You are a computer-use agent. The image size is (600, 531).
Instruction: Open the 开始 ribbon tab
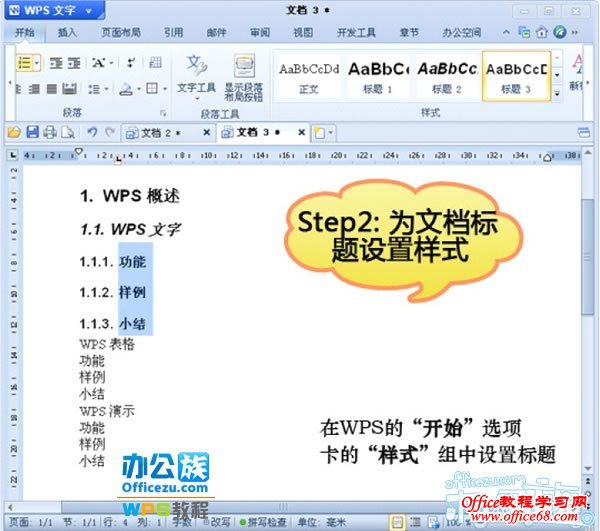25,33
